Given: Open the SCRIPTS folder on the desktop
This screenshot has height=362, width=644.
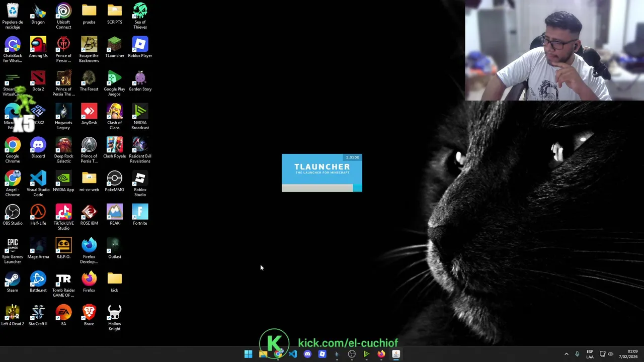Looking at the screenshot, I should coord(114,14).
